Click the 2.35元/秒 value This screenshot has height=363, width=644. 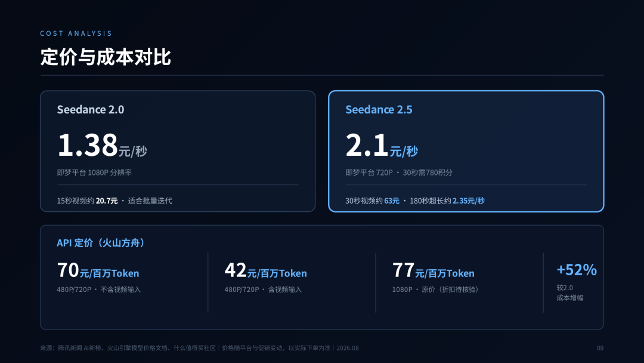[x=469, y=201]
